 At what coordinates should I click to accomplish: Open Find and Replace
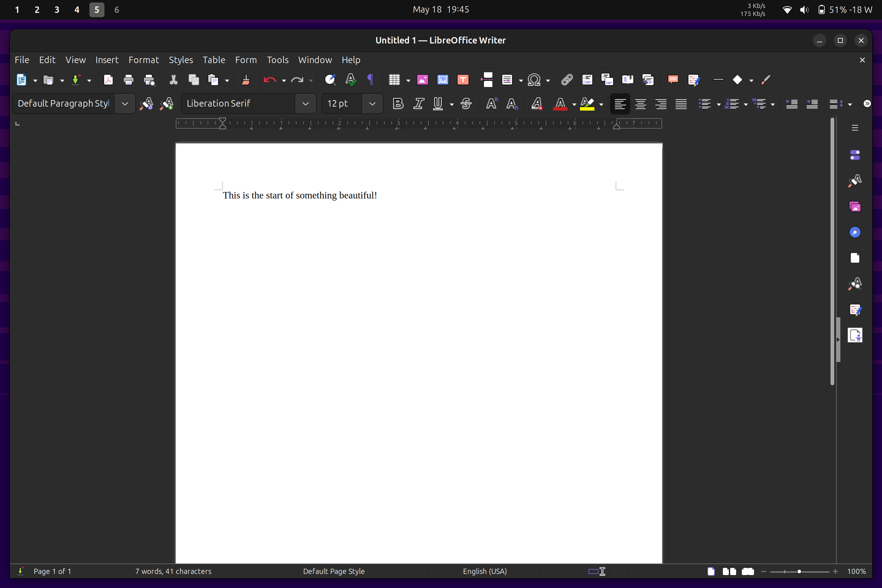tap(330, 80)
